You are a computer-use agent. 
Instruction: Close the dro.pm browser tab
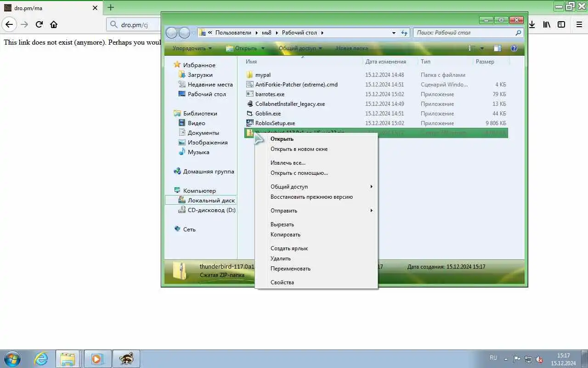click(95, 8)
